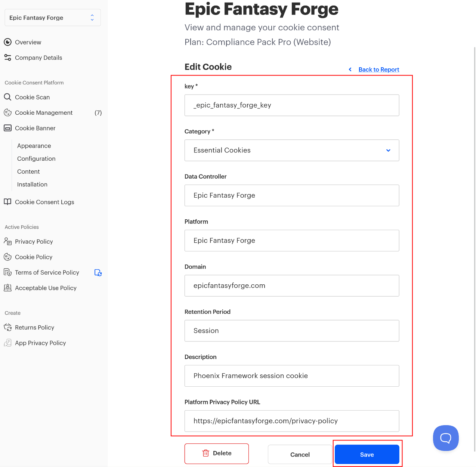The width and height of the screenshot is (476, 467).
Task: Click the Terms of Service refresh document icon
Action: click(x=98, y=273)
